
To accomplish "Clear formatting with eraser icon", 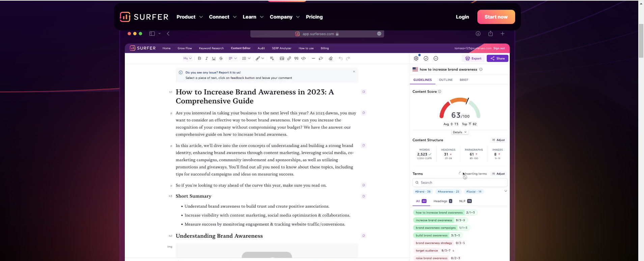I will pos(331,58).
